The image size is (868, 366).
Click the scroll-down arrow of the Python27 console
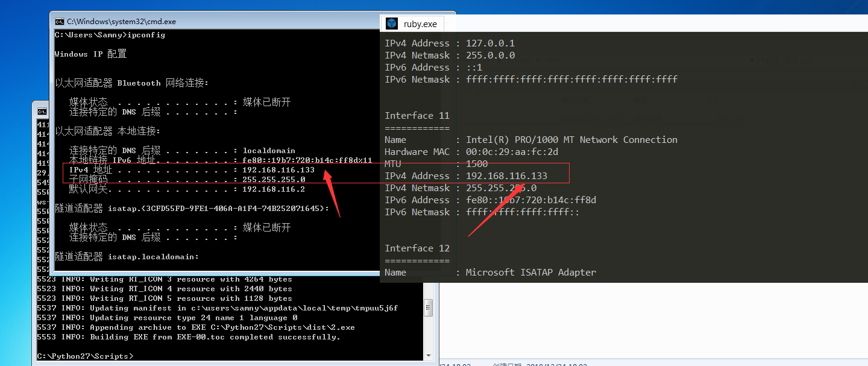tap(429, 356)
